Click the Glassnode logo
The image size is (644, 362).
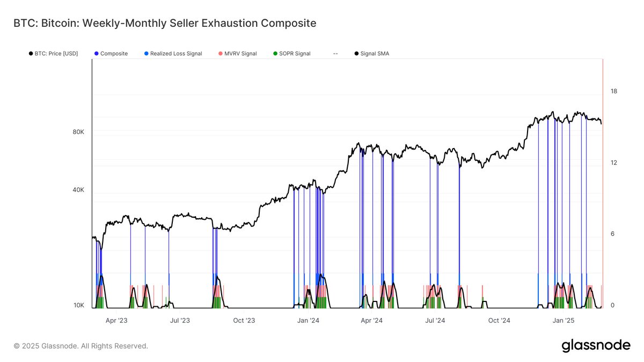coord(597,345)
